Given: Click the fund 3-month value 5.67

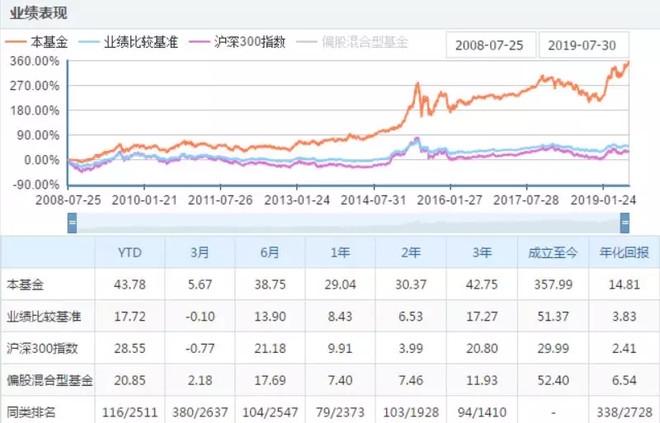Looking at the screenshot, I should click(x=200, y=285).
